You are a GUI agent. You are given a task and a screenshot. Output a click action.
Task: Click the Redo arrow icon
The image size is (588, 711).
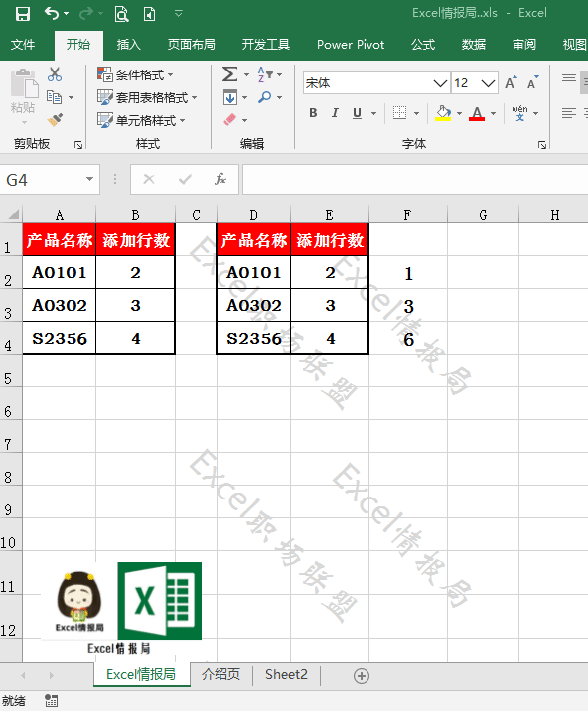[85, 14]
